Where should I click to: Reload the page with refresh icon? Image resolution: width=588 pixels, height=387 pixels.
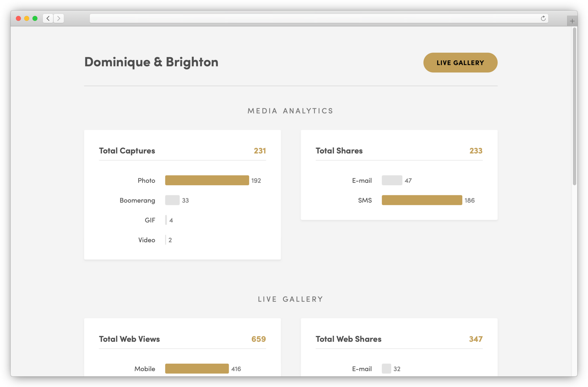pos(543,18)
